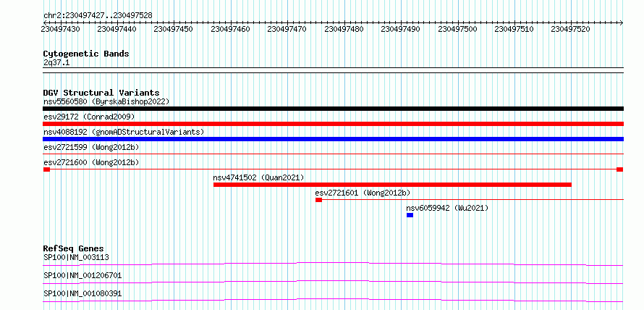Click the black nsv5560580 variant bar

click(333, 109)
